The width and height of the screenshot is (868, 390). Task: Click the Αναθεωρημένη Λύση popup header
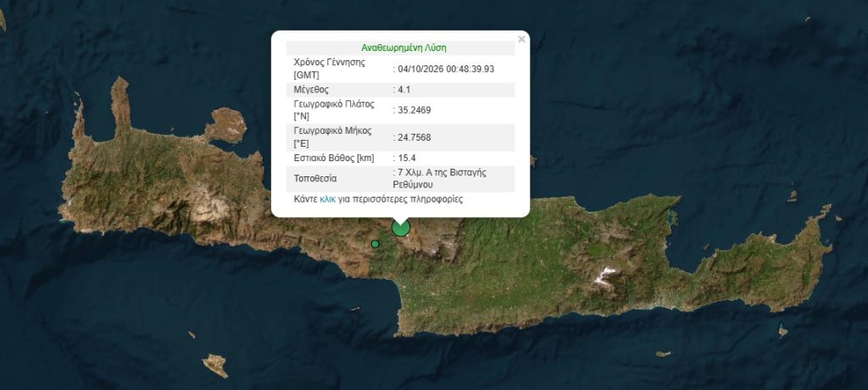(403, 47)
